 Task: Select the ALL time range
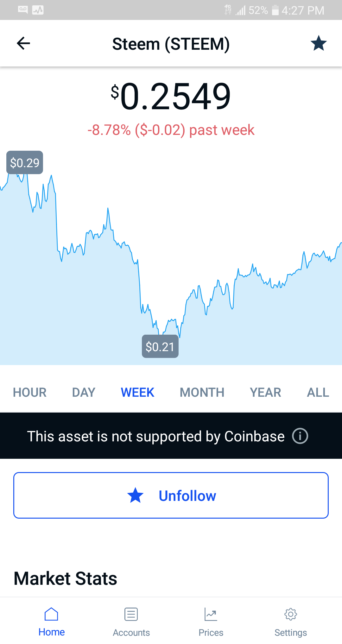[318, 393]
